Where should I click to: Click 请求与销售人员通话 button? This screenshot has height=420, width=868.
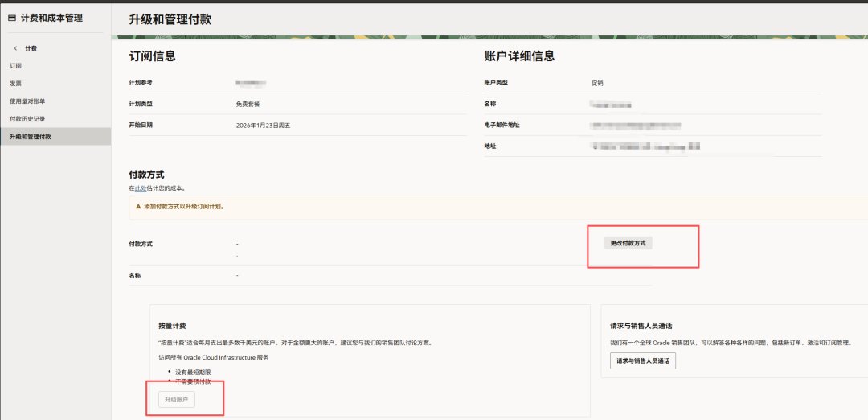point(643,360)
